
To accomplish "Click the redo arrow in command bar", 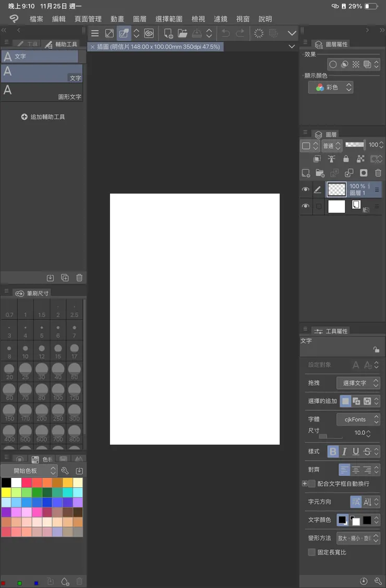I will [x=240, y=33].
